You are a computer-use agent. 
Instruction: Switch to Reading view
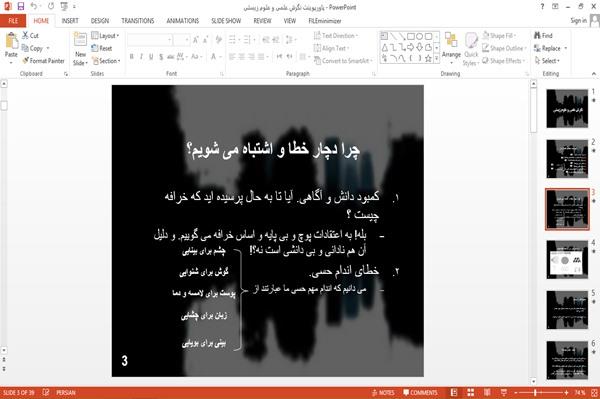click(x=487, y=392)
